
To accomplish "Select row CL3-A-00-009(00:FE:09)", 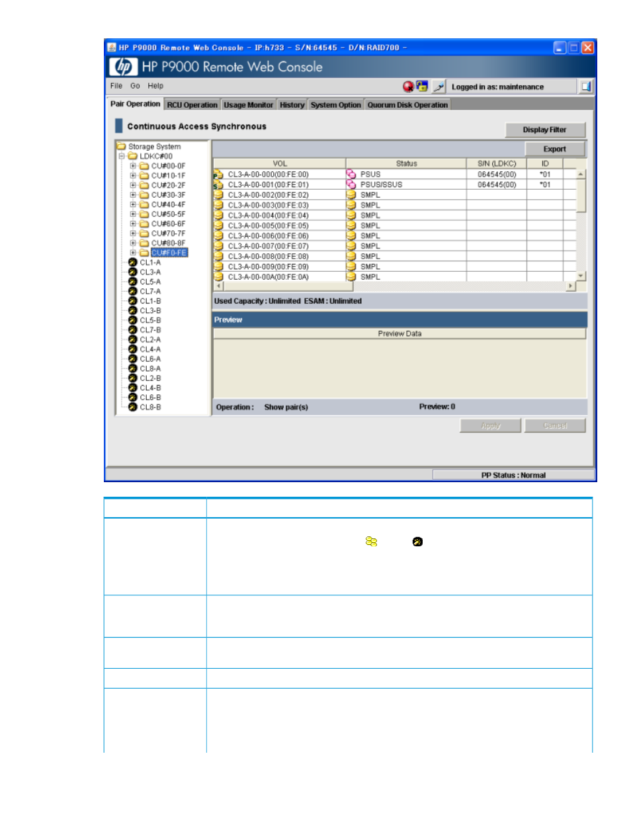I will point(394,267).
